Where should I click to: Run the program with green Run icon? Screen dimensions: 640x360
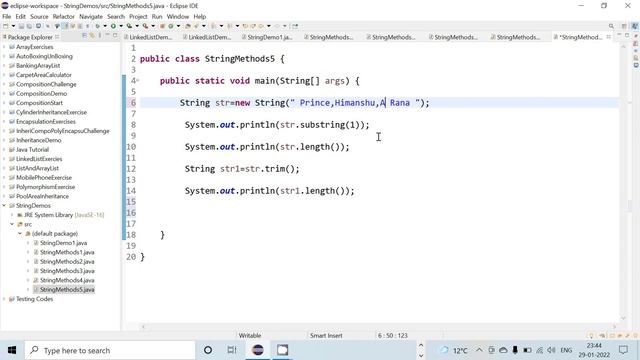coord(113,26)
